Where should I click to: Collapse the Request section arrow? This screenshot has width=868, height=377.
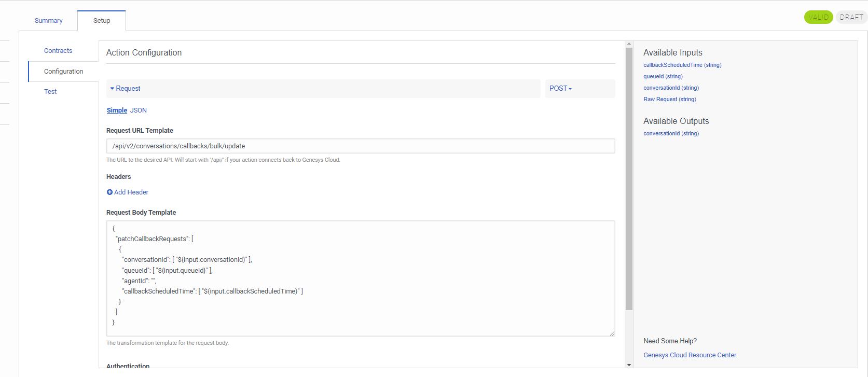coord(112,89)
